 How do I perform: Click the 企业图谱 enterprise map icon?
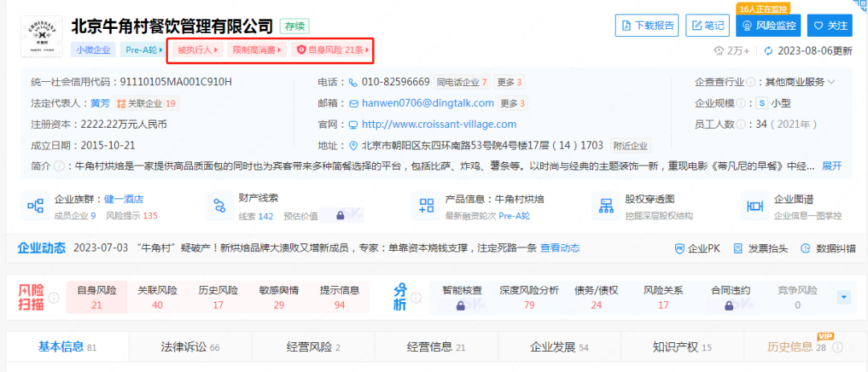click(754, 206)
